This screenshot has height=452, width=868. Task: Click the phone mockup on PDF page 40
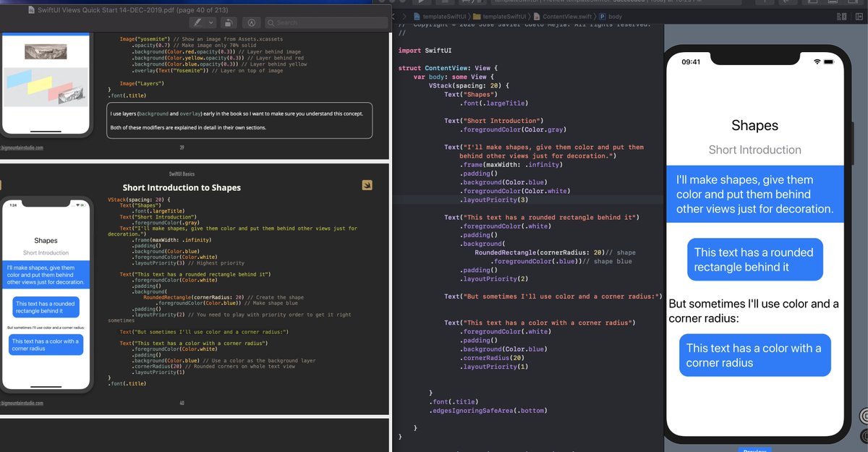[46, 294]
